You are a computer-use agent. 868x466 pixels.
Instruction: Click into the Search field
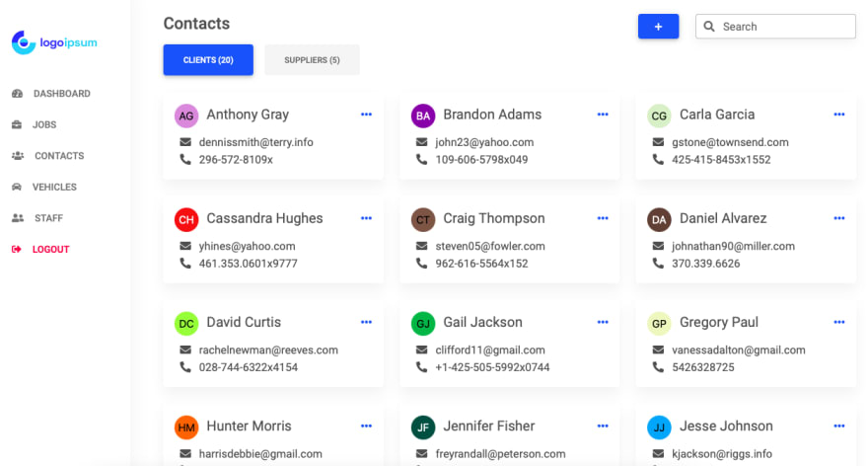pos(775,26)
